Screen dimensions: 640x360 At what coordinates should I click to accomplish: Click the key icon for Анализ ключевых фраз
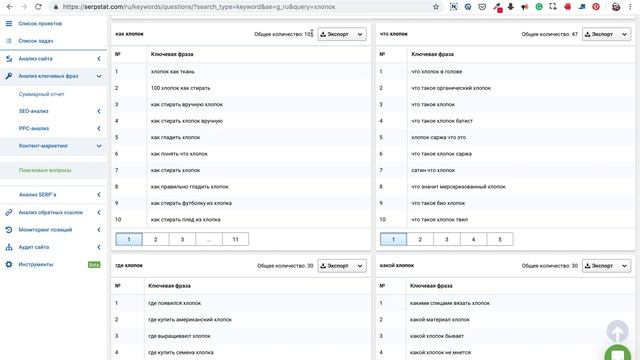coord(9,76)
